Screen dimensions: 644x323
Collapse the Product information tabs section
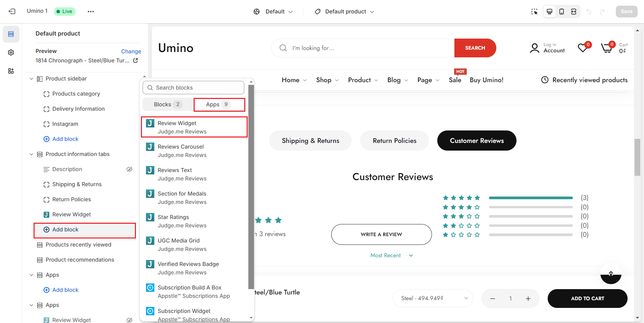coord(31,154)
